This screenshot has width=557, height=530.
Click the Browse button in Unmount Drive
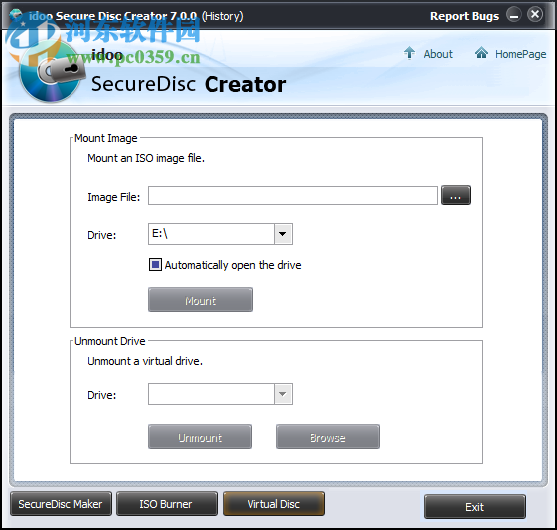coord(328,437)
